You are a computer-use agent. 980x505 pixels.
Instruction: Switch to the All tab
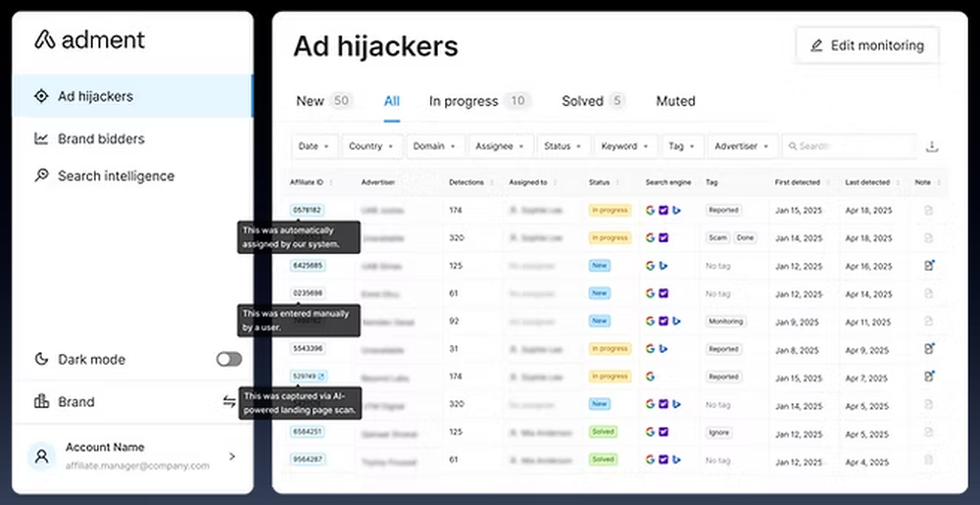coord(392,101)
